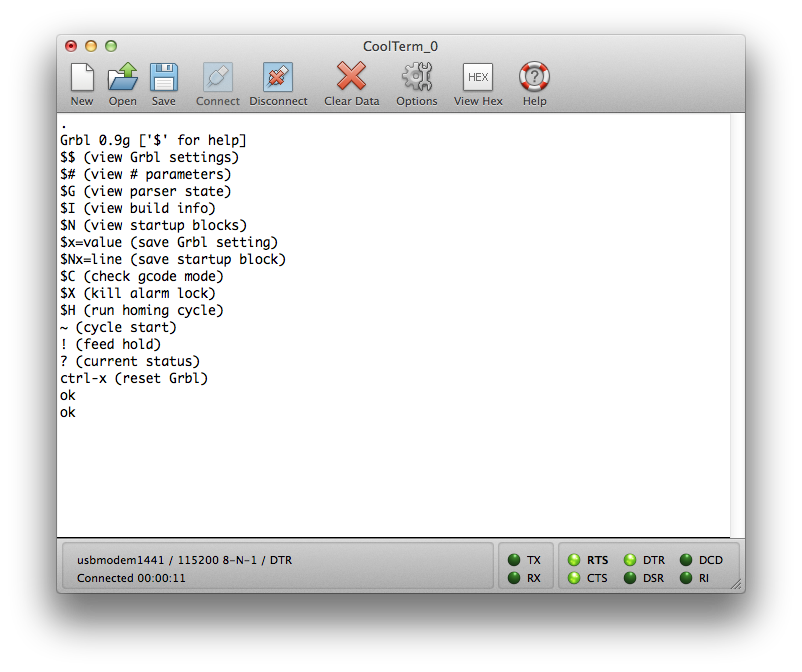
Task: Open a file with the Open icon
Action: (x=123, y=78)
